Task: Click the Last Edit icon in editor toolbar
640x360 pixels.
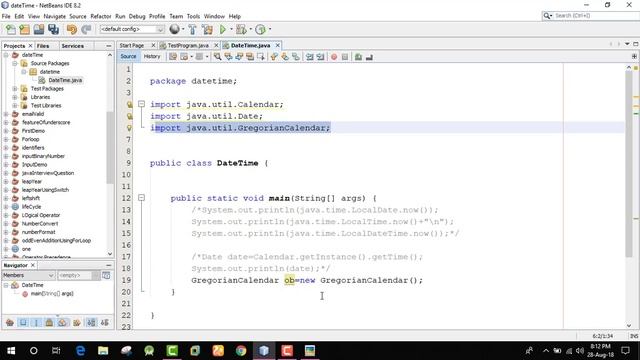Action: [x=173, y=57]
